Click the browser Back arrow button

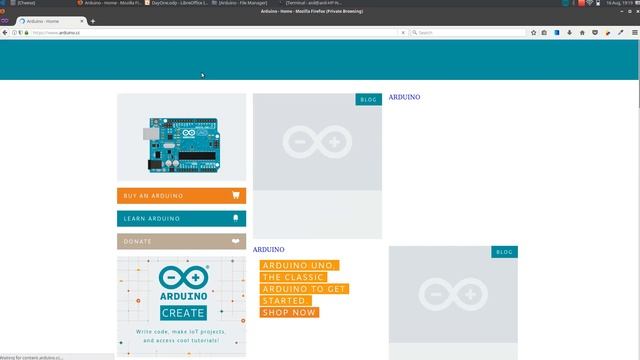pyautogui.click(x=5, y=33)
